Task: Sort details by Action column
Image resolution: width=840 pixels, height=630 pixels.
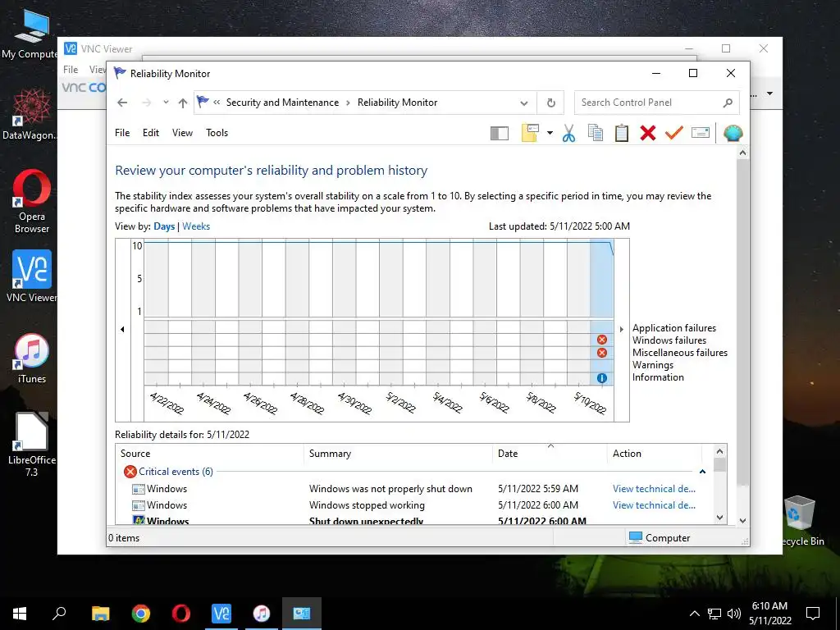Action: click(654, 453)
